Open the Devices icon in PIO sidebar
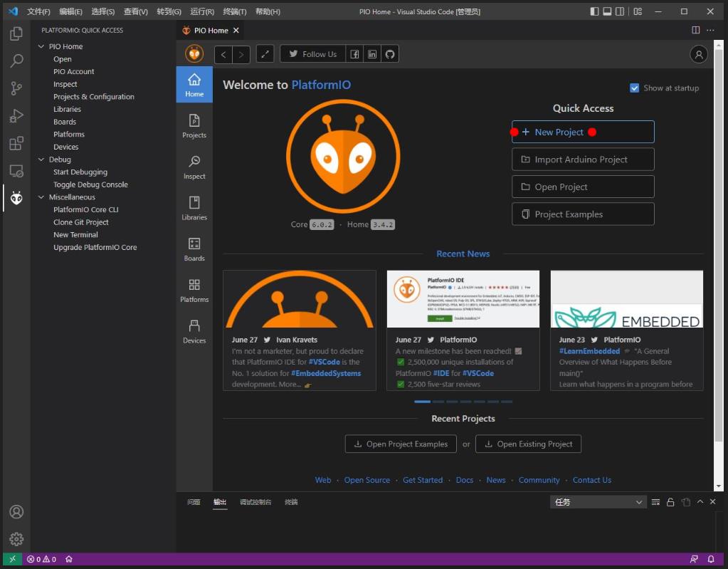728x569 pixels. (x=194, y=331)
